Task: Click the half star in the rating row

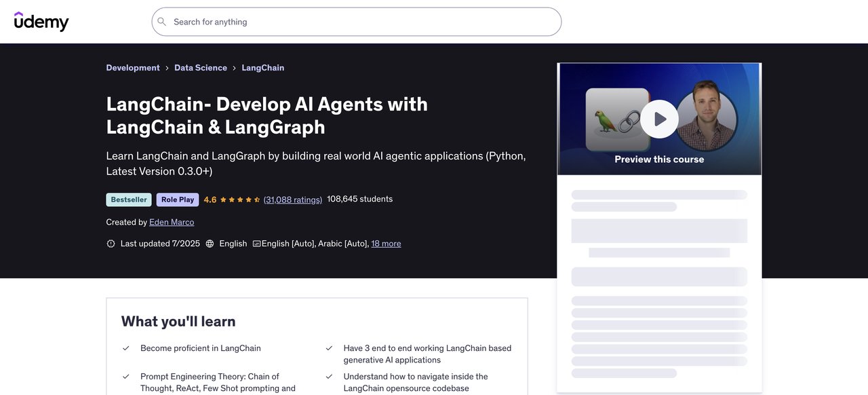Action: click(256, 198)
